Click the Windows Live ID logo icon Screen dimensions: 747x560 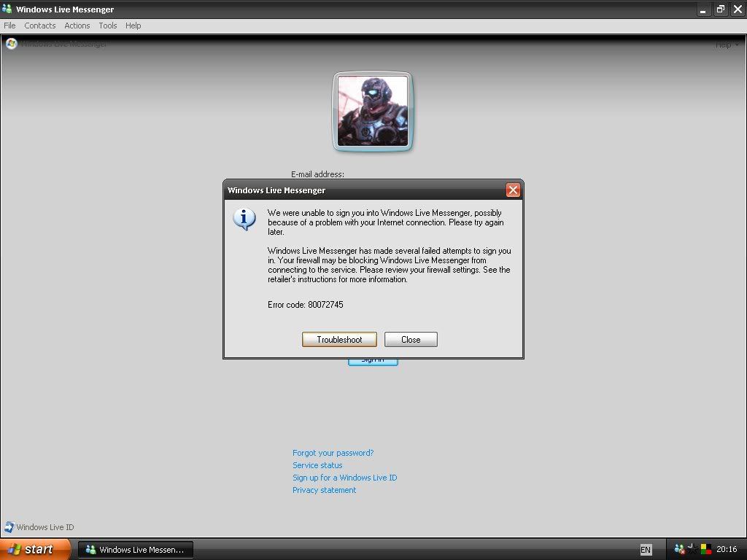(9, 526)
